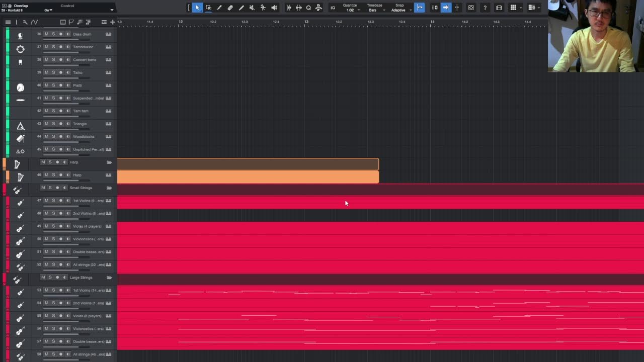Collapse the Harp folder track

109,162
